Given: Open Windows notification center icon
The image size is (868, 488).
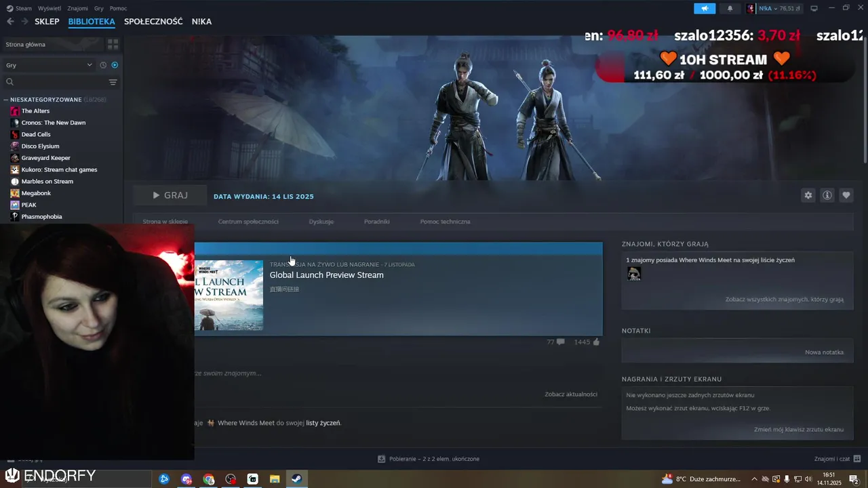Looking at the screenshot, I should click(854, 479).
